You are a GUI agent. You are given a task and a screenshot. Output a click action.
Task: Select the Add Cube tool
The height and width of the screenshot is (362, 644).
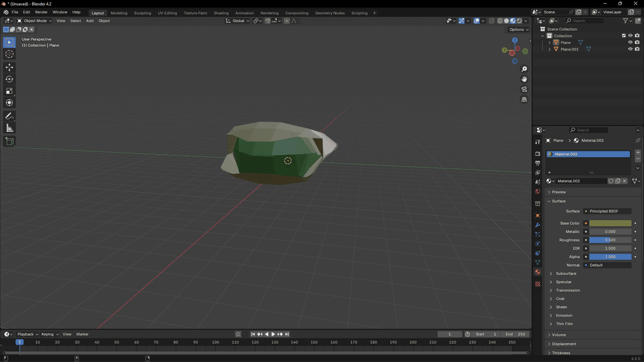pyautogui.click(x=10, y=141)
